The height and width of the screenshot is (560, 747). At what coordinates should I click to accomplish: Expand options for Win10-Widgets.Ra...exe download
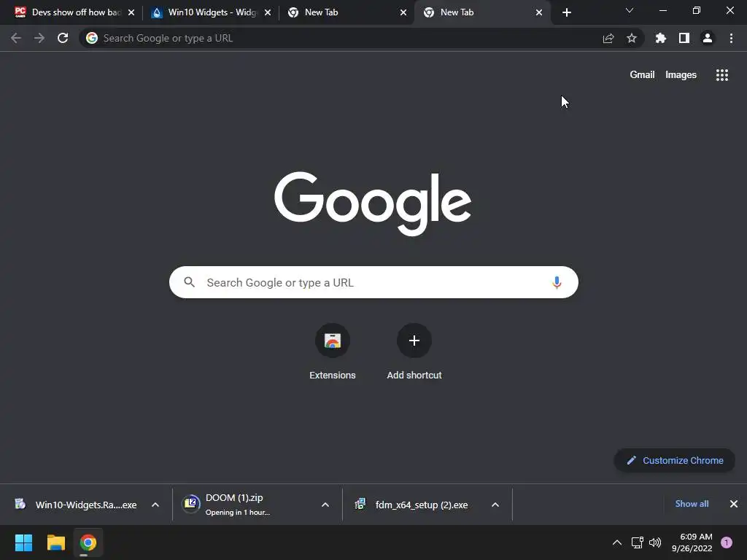(155, 505)
